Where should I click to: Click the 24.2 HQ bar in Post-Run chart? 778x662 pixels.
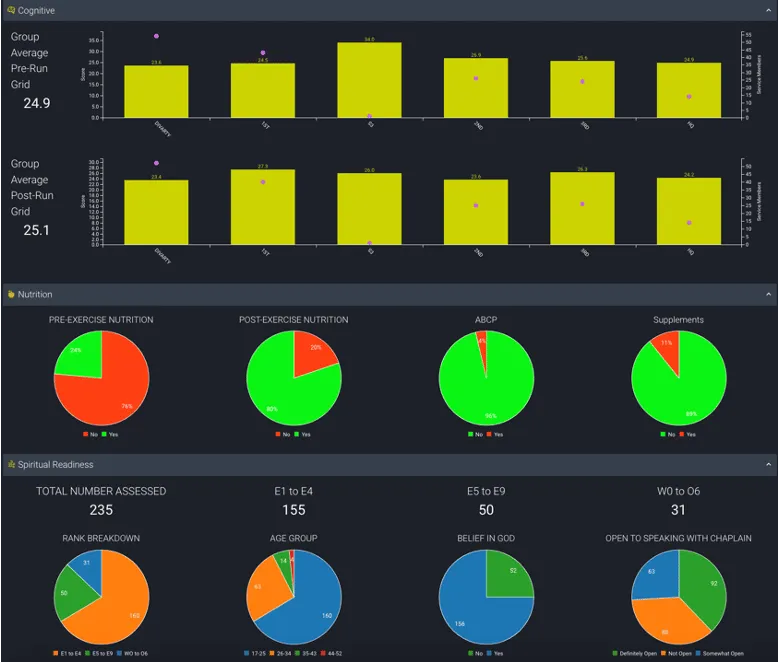click(689, 211)
